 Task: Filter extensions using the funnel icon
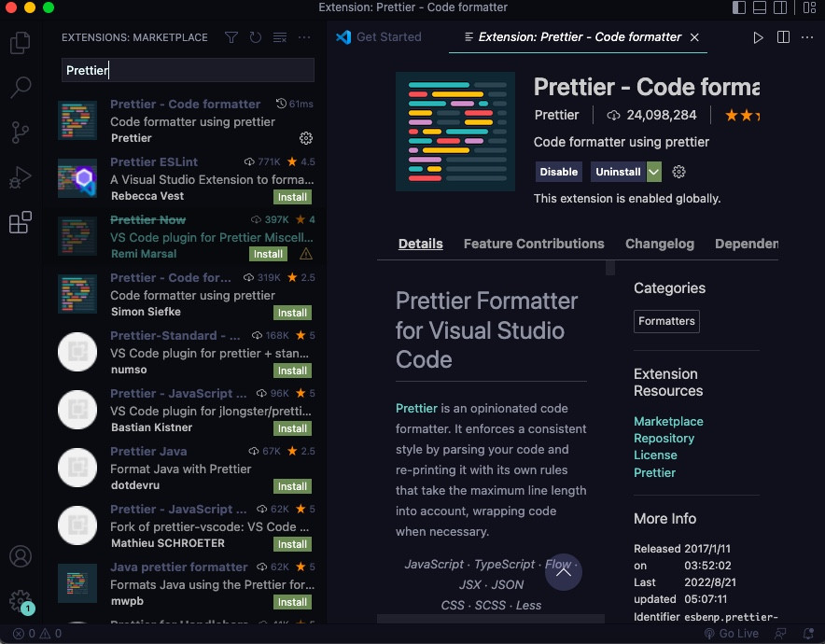pyautogui.click(x=231, y=37)
